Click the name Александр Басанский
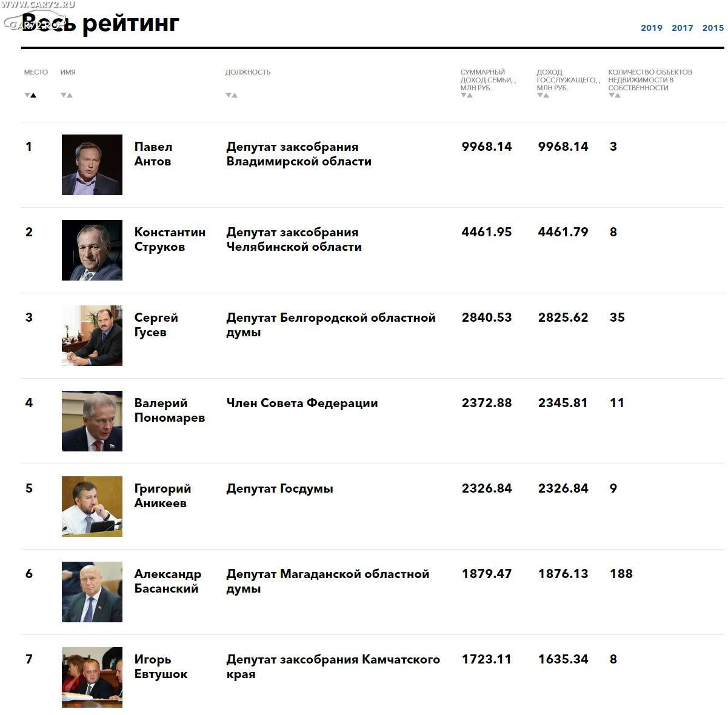The width and height of the screenshot is (728, 715). [168, 581]
